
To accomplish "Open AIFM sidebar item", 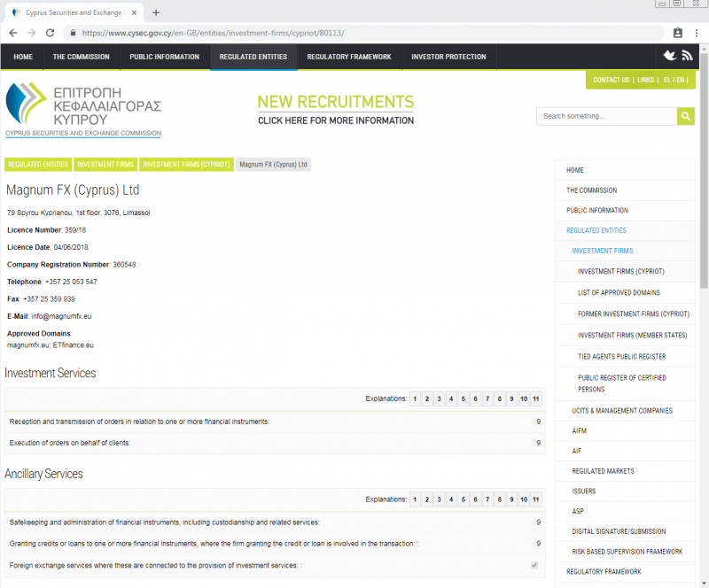I will click(x=625, y=430).
